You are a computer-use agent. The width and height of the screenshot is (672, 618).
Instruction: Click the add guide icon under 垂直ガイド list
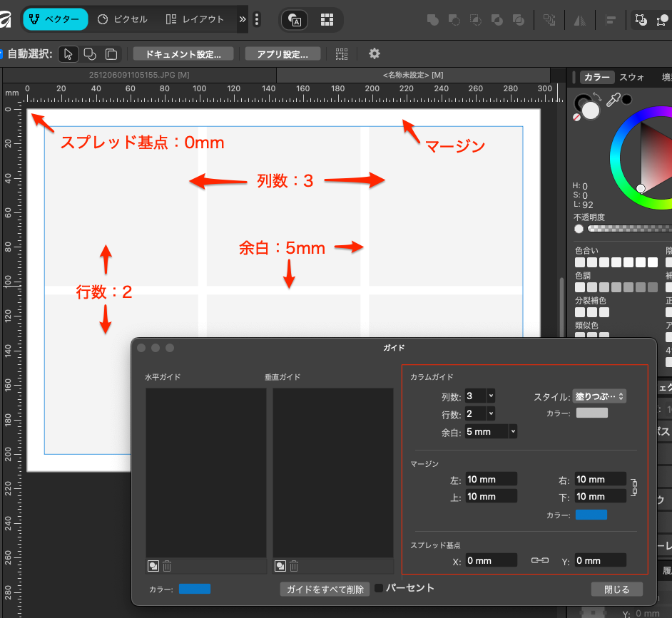click(280, 566)
